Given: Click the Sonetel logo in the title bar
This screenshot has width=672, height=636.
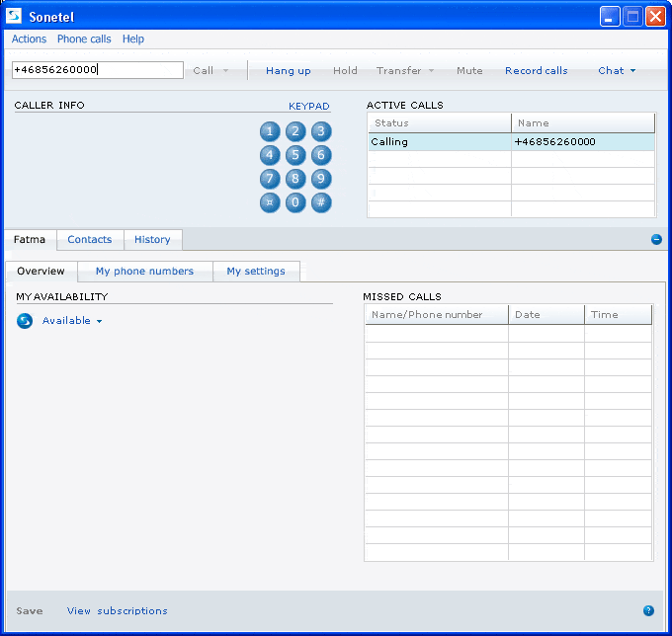Looking at the screenshot, I should 14,16.
